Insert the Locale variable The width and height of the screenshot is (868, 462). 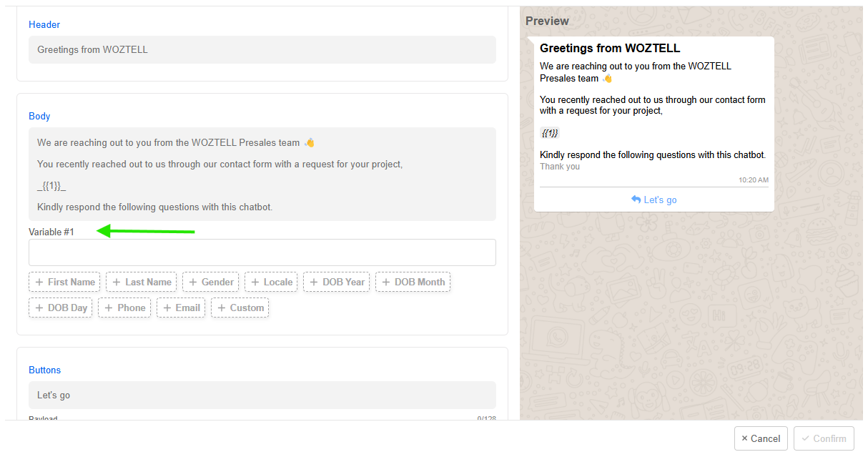271,282
